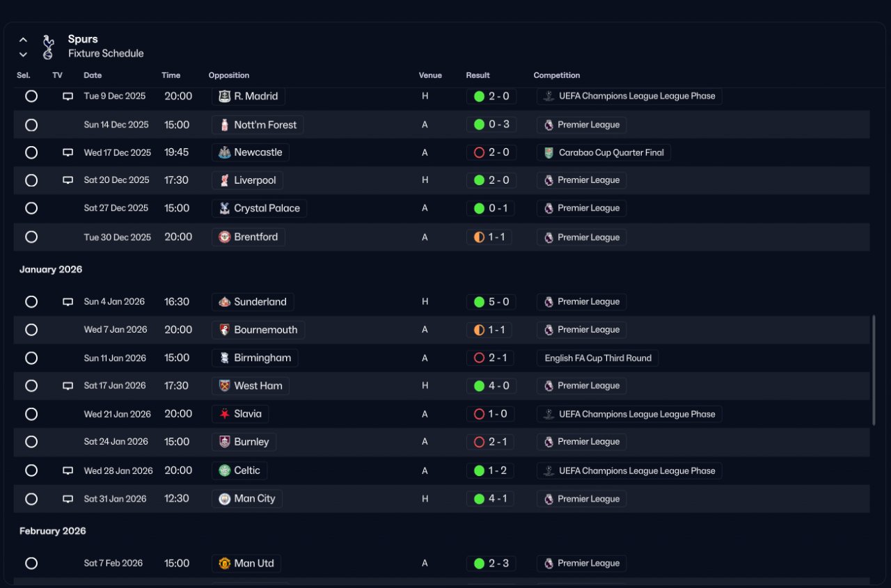Open the West Ham team button
The height and width of the screenshot is (588, 891).
(251, 386)
